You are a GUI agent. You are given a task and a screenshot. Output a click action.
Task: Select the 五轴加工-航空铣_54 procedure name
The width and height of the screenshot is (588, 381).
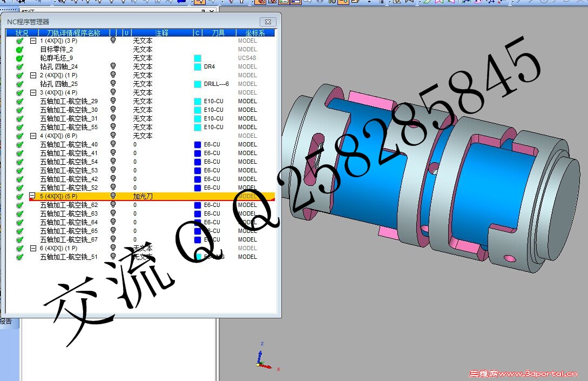coord(69,162)
